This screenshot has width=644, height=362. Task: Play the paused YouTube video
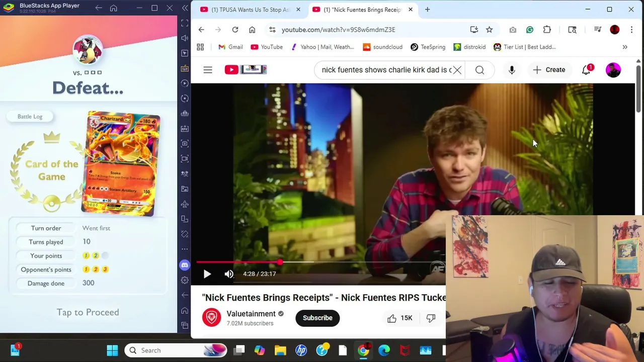[x=207, y=274]
